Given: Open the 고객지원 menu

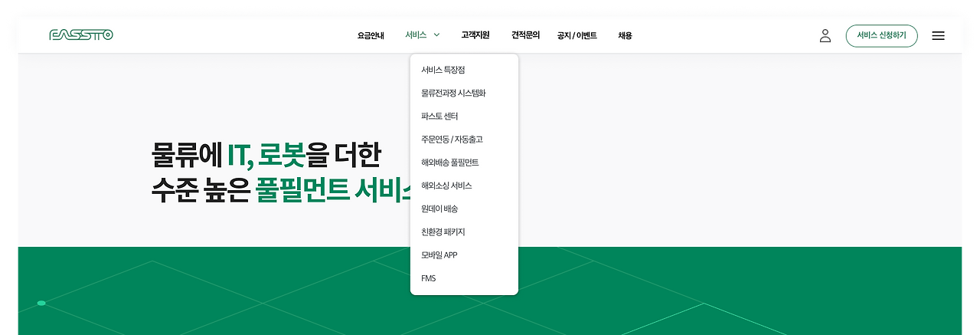Looking at the screenshot, I should (x=475, y=34).
